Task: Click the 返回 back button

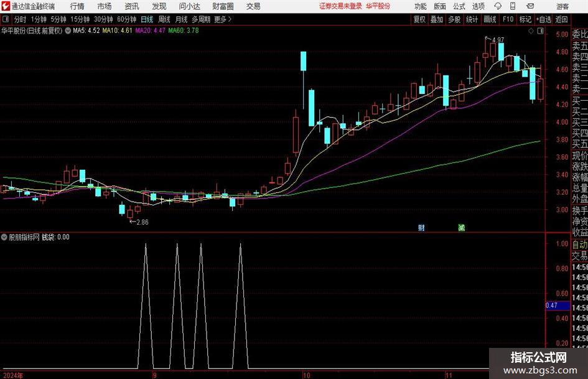Action: point(561,19)
